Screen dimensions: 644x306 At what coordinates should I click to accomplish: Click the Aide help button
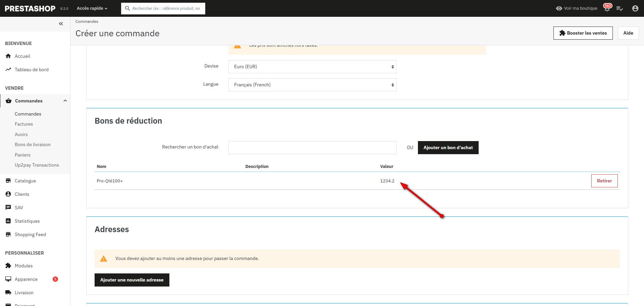tap(628, 33)
